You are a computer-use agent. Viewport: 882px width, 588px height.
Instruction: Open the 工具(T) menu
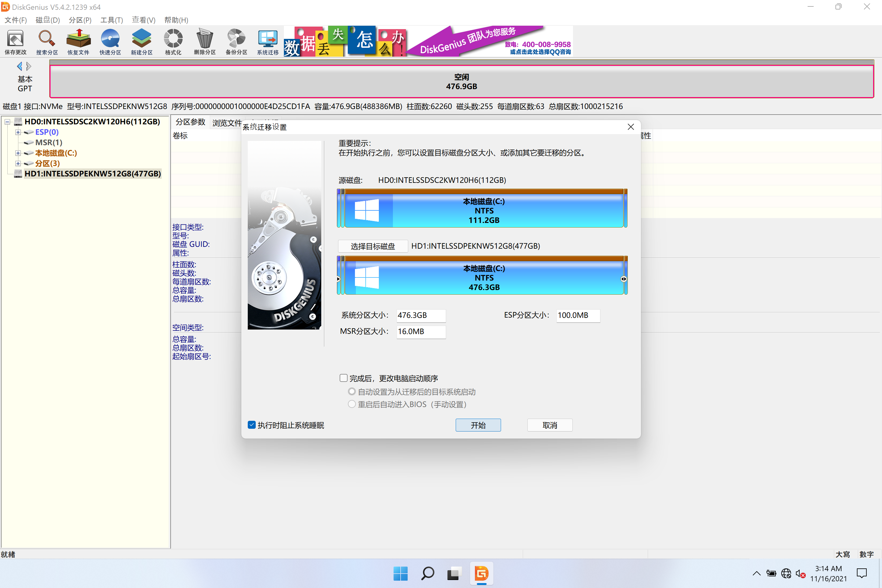[x=111, y=20]
